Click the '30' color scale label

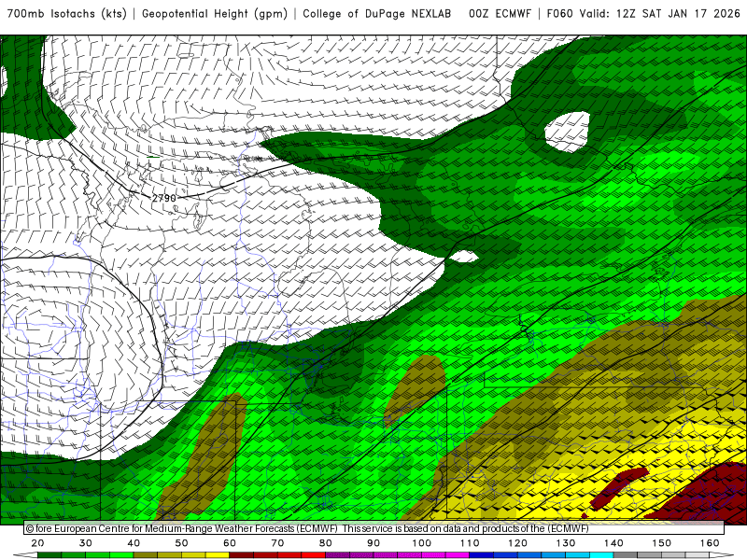(86, 543)
